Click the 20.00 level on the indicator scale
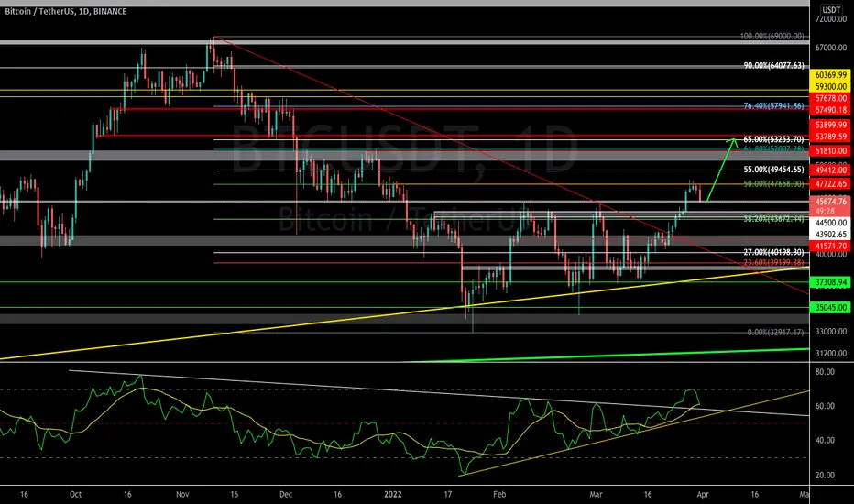Viewport: 854px width, 504px height. (825, 476)
